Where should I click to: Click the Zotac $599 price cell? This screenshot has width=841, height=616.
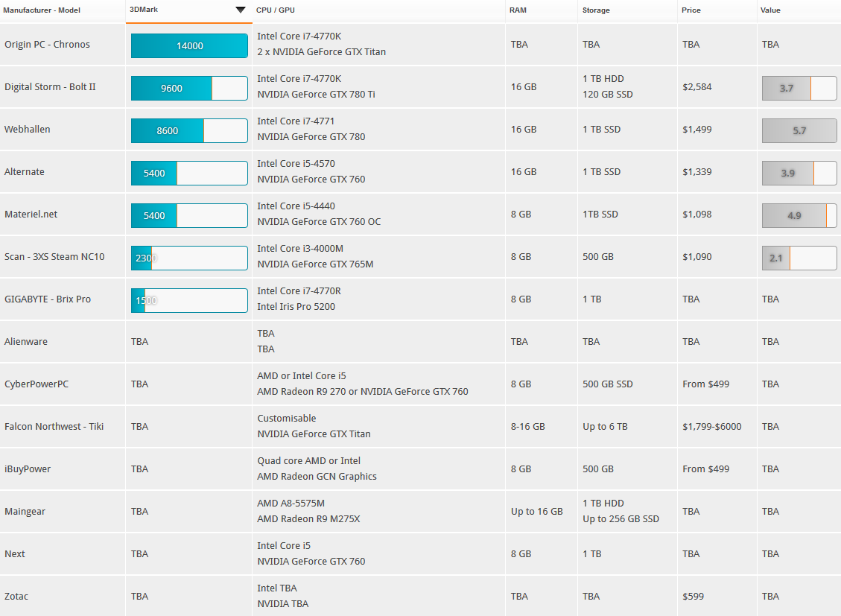click(693, 597)
